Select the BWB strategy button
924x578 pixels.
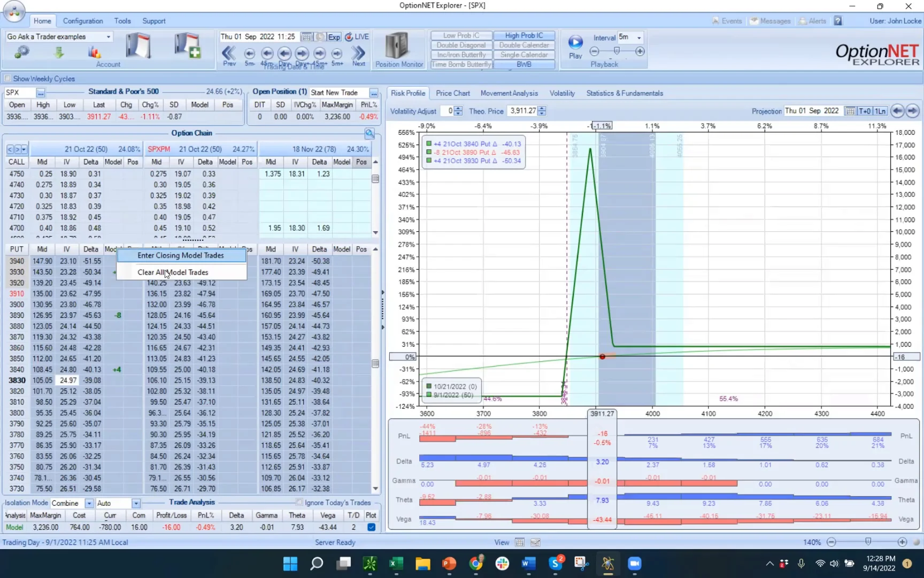point(524,64)
